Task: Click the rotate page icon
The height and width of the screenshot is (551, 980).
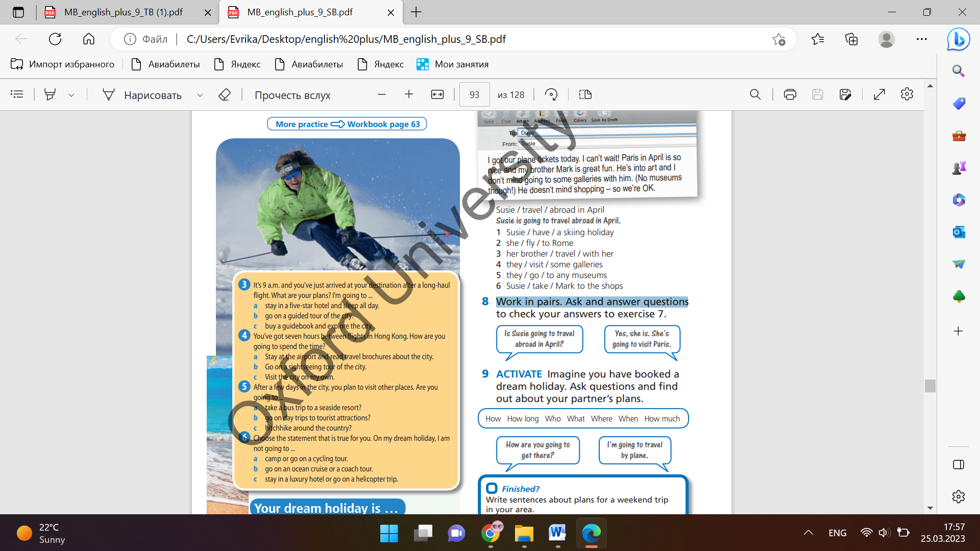Action: (x=551, y=94)
